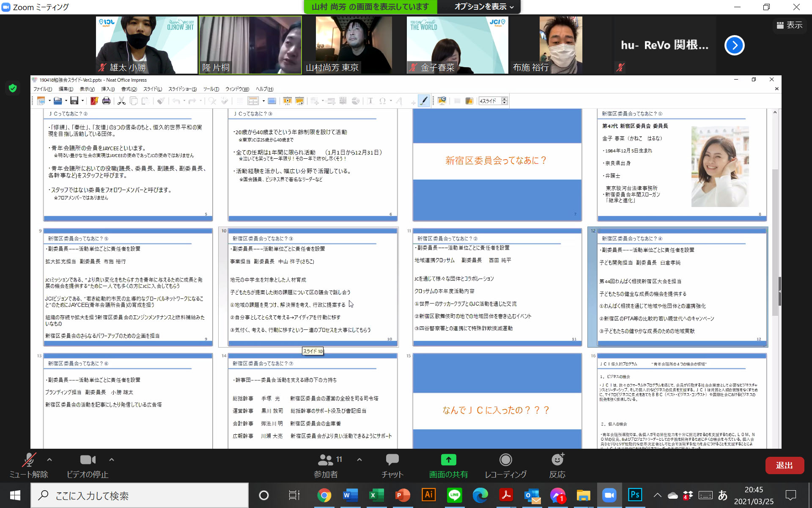Expand audio options arrow beside mute
The image size is (812, 508).
(49, 459)
